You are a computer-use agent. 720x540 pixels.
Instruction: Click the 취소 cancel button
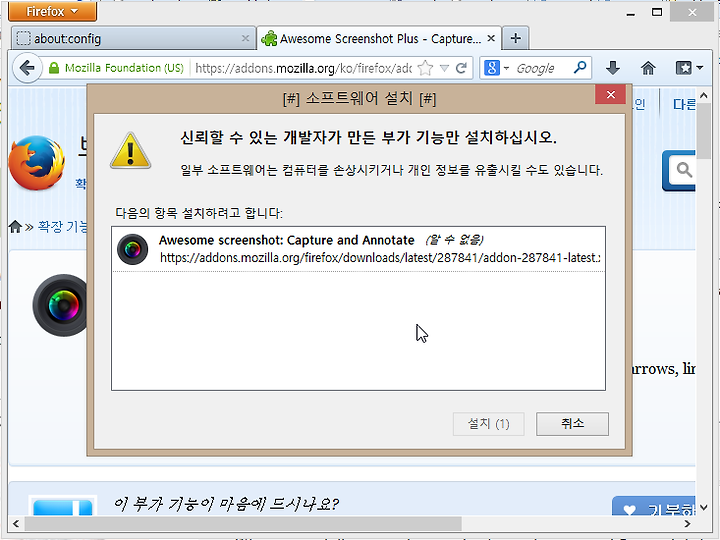click(x=572, y=423)
